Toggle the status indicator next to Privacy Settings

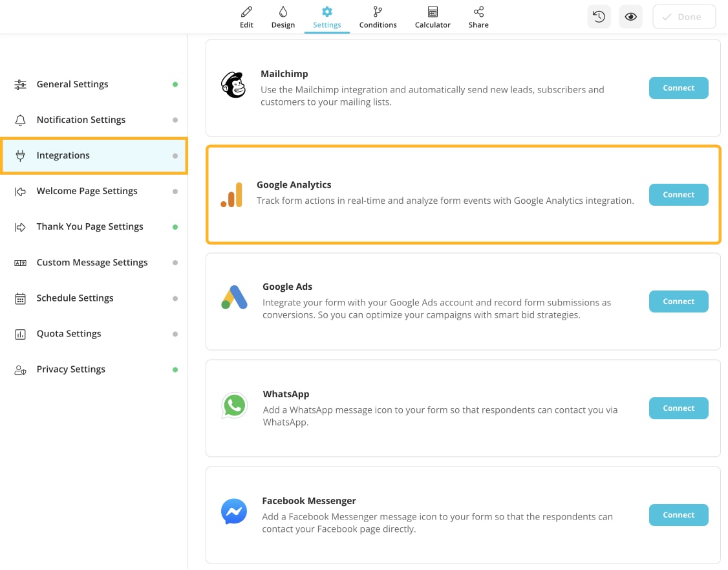(x=175, y=369)
